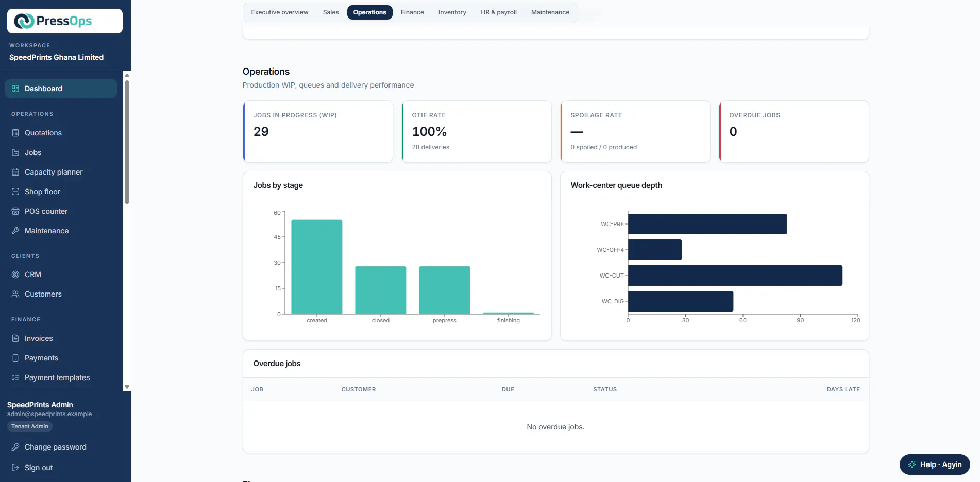Screen dimensions: 980x482
Task: Click the sidebar scrollbar thumb
Action: click(127, 142)
